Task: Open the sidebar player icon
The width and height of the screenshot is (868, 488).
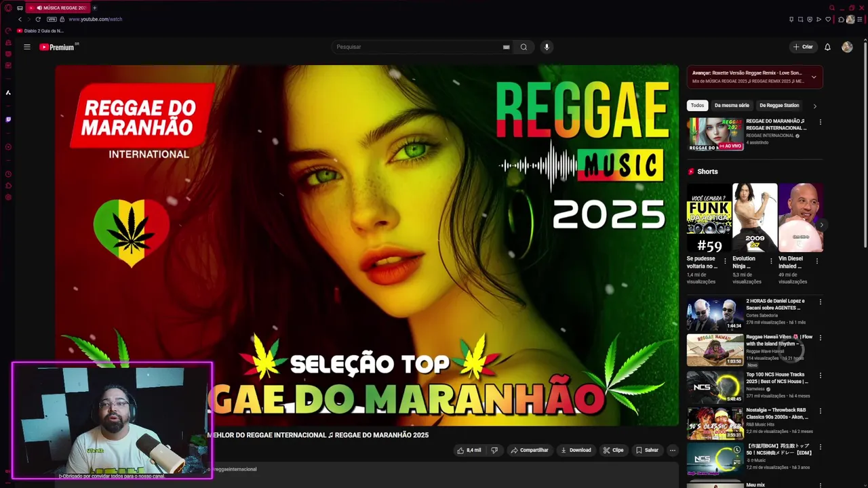Action: (8, 146)
